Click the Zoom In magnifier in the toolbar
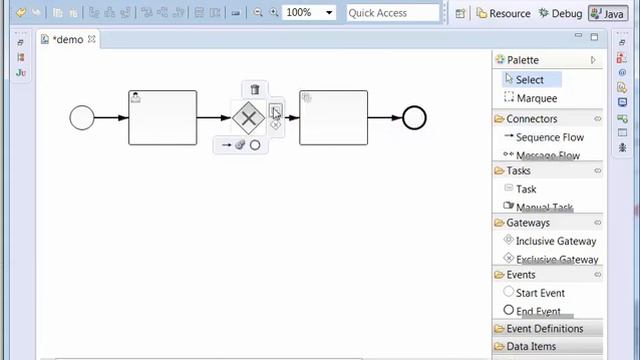The image size is (640, 360). click(274, 13)
